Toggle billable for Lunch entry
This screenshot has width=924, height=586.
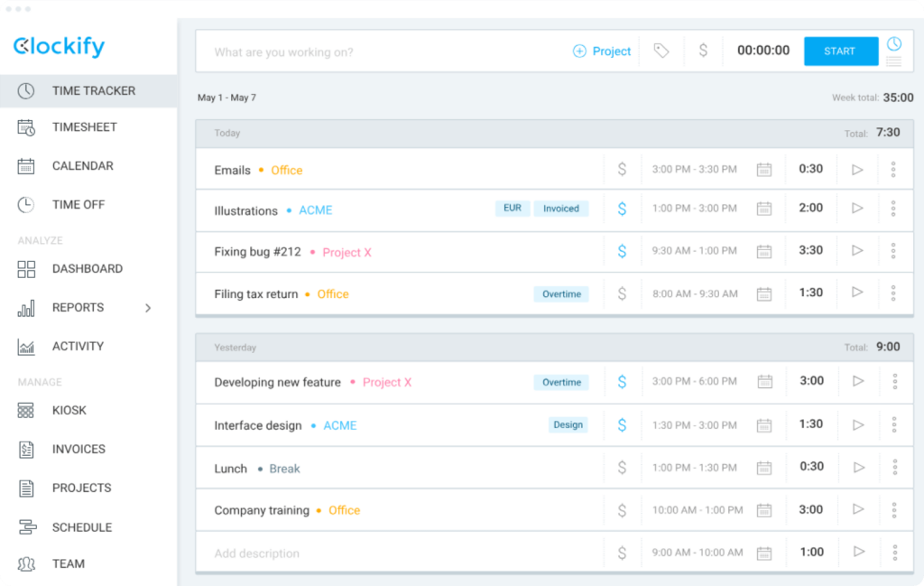click(622, 468)
